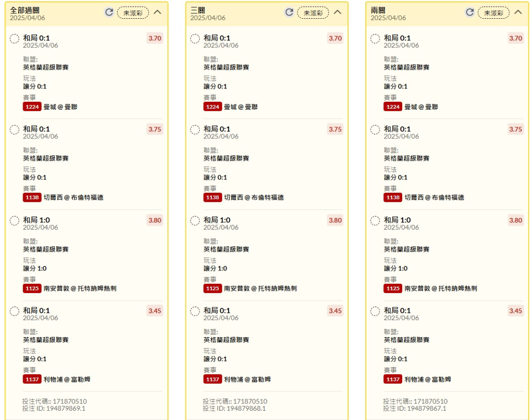Click match code 1138 in 全部過關
531x420 pixels.
point(32,198)
